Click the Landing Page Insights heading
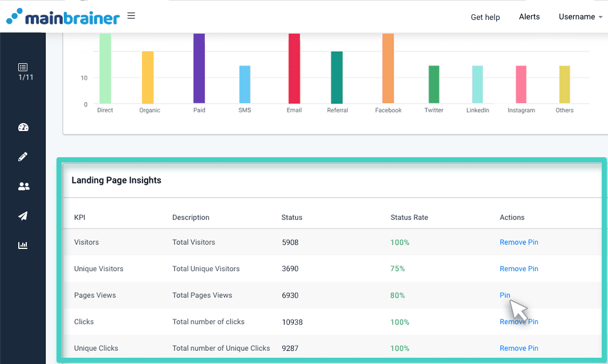This screenshot has width=608, height=364. [x=116, y=180]
